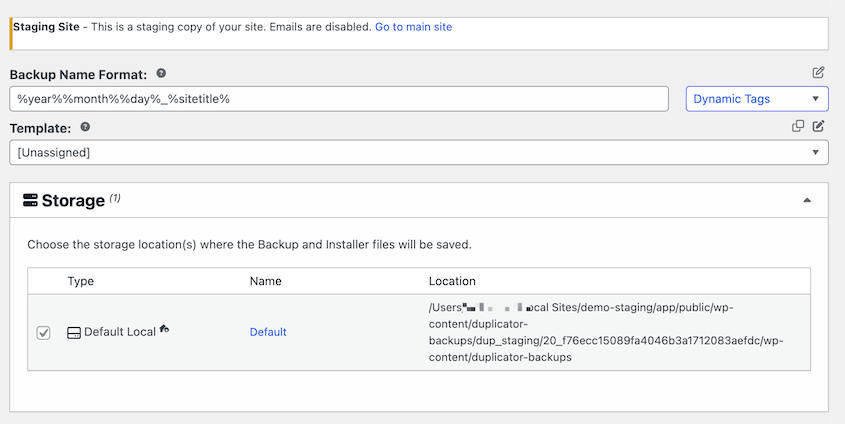Image resolution: width=845 pixels, height=424 pixels.
Task: Collapse the Storage panel using the arrow
Action: [x=807, y=200]
